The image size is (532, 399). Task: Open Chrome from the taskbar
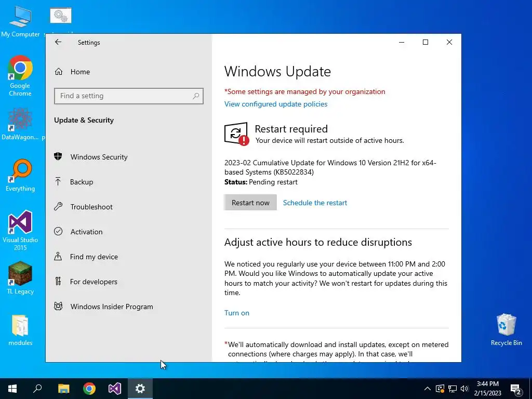point(89,389)
